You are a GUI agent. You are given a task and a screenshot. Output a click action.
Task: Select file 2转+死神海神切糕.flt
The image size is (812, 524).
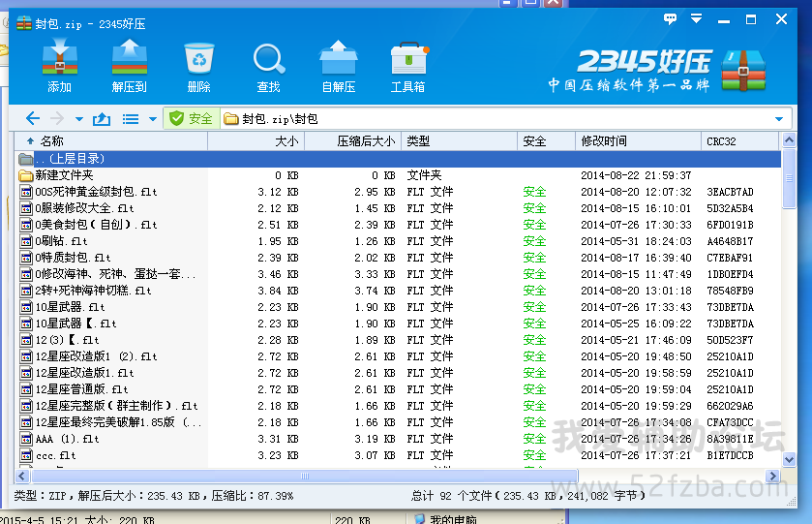[x=398, y=291]
